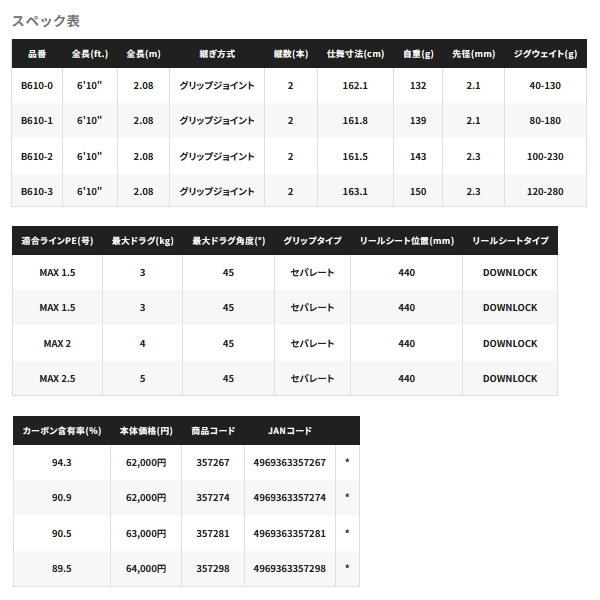600x600 pixels.
Task: Click max drag value 4
Action: 142,344
